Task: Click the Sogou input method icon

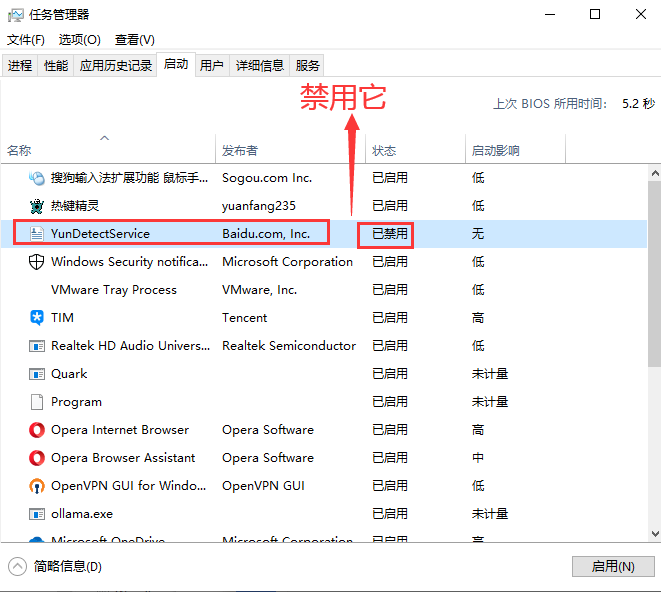Action: coord(36,178)
